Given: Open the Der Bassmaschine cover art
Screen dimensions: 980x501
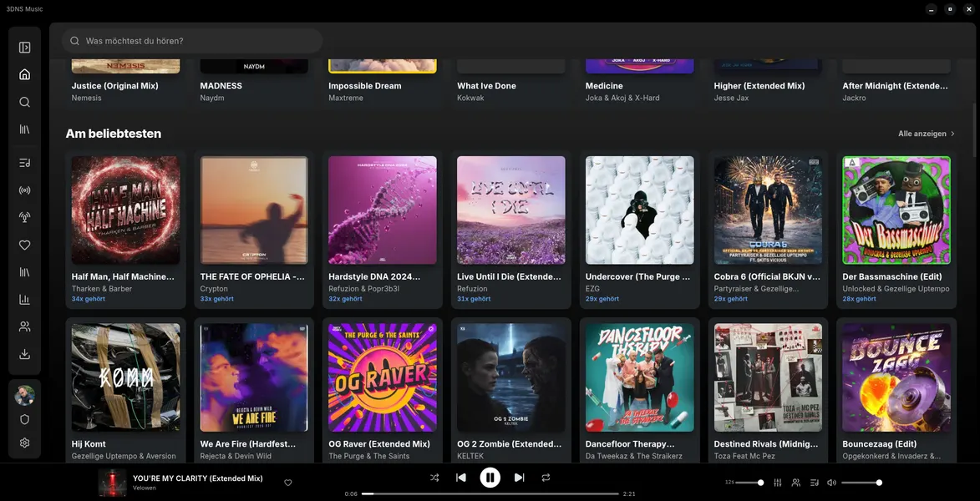Looking at the screenshot, I should (x=896, y=210).
